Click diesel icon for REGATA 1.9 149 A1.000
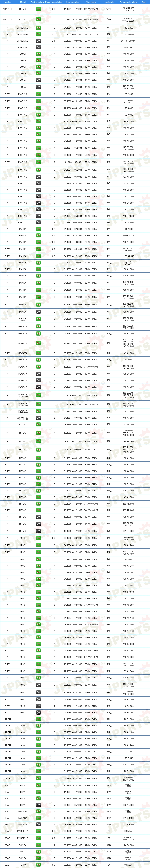Image resolution: width=150 pixels, height=868 pixels. point(38,387)
